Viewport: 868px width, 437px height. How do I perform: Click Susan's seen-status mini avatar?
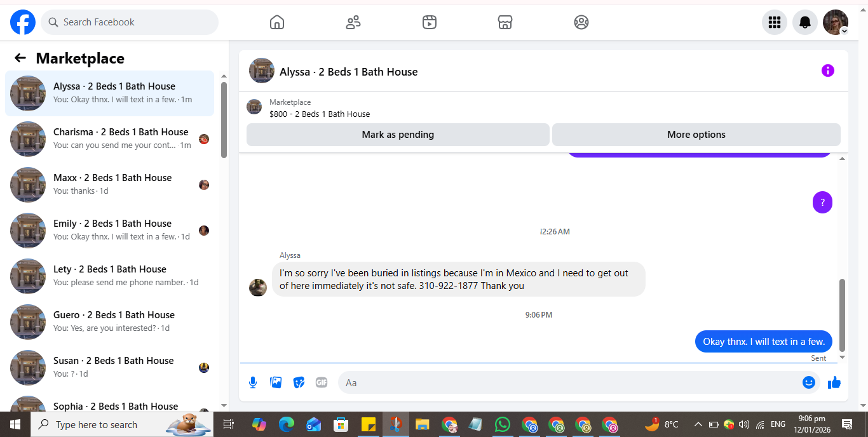coord(204,368)
